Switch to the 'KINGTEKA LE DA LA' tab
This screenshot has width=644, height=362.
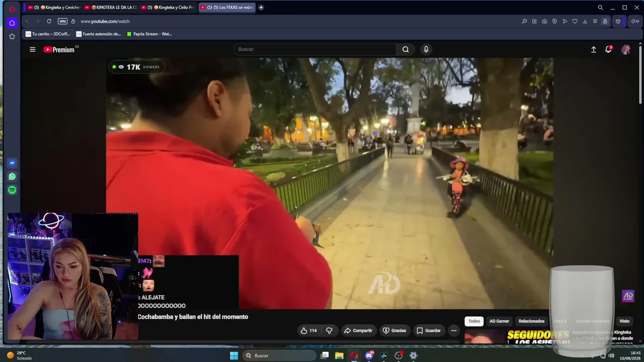pos(111,8)
